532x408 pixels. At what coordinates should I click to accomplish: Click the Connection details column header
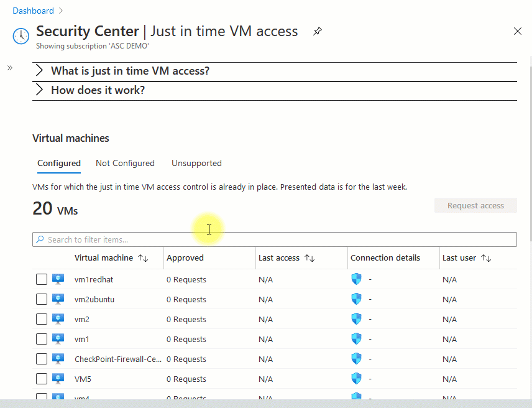(x=385, y=258)
